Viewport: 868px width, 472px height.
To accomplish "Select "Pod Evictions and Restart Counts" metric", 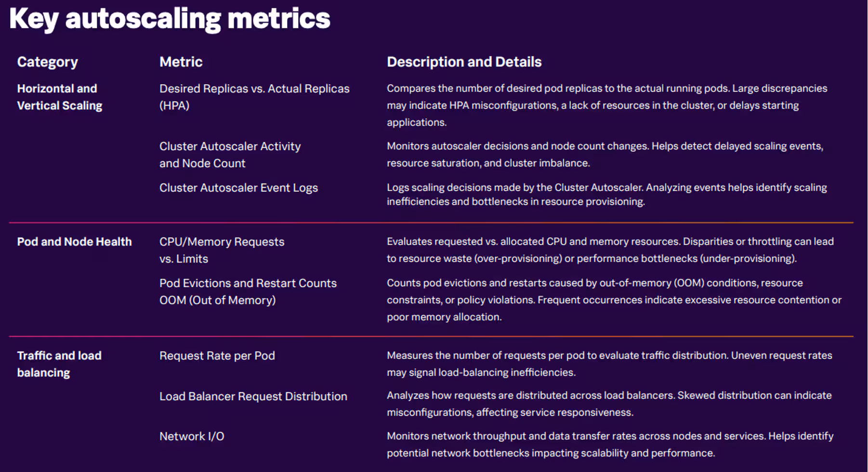I will pos(248,283).
